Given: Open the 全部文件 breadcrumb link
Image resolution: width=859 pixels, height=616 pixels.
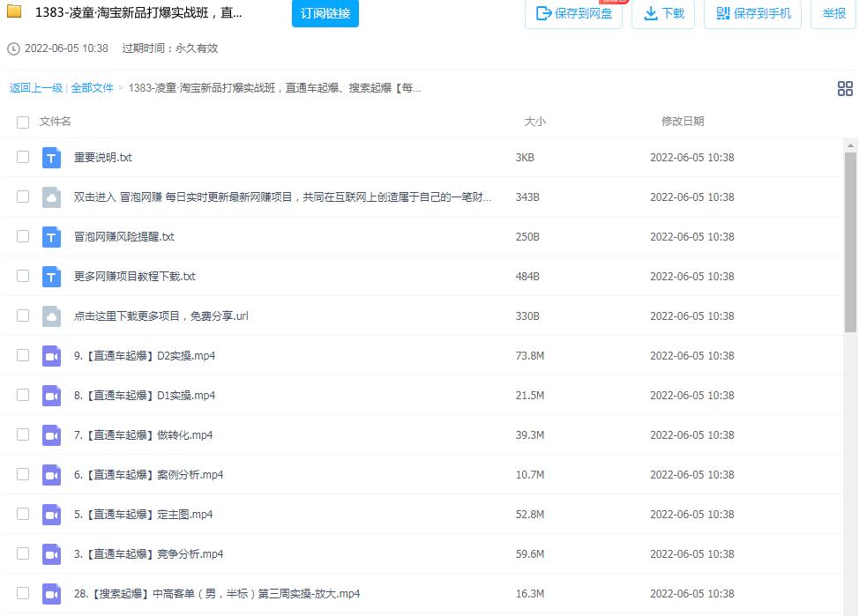Looking at the screenshot, I should 92,87.
